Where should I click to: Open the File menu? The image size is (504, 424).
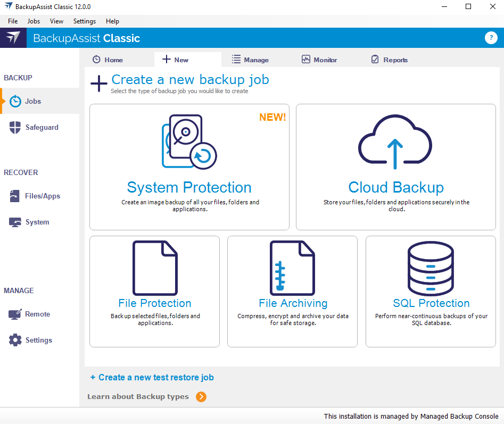click(x=13, y=21)
